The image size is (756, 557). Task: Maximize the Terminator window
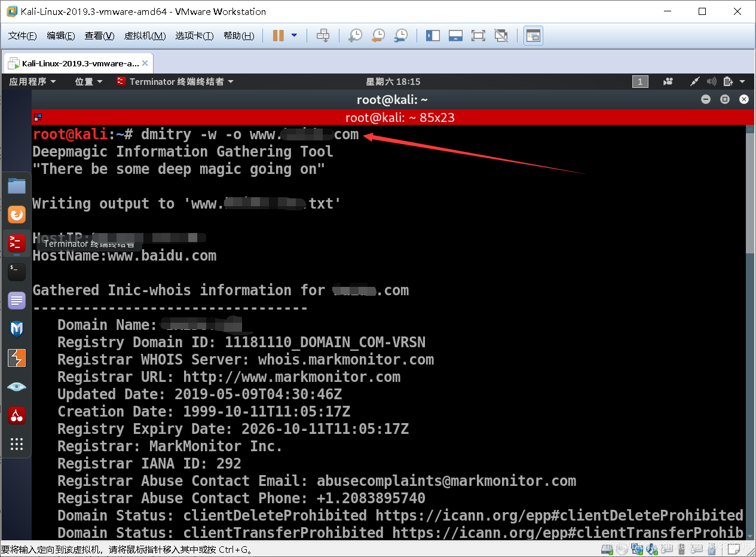tap(725, 99)
